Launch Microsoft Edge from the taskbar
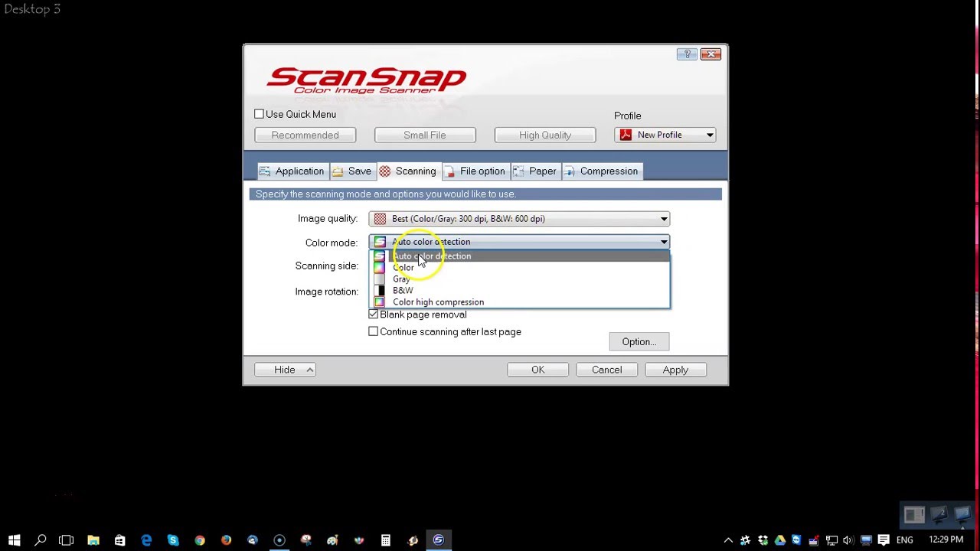This screenshot has width=980, height=551. click(x=146, y=540)
